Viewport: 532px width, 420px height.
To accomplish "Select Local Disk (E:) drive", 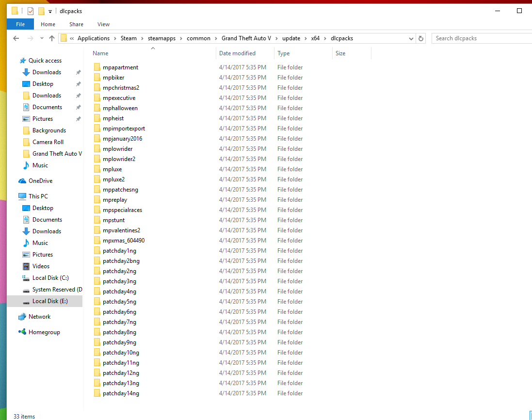I will click(x=50, y=301).
